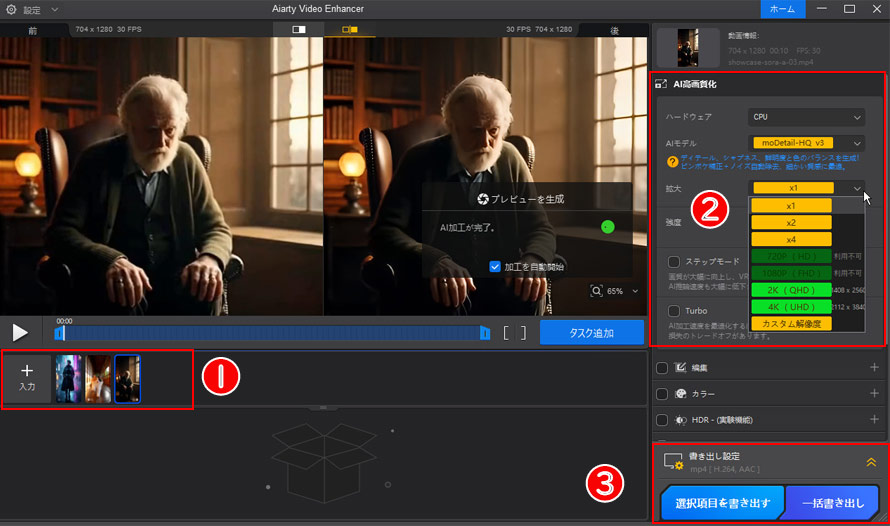Open the 65% zoom level dropdown
This screenshot has width=890, height=526.
(615, 291)
